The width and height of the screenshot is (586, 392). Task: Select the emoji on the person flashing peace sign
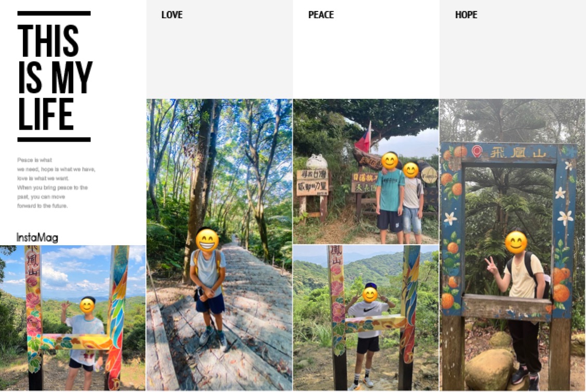[x=516, y=243]
